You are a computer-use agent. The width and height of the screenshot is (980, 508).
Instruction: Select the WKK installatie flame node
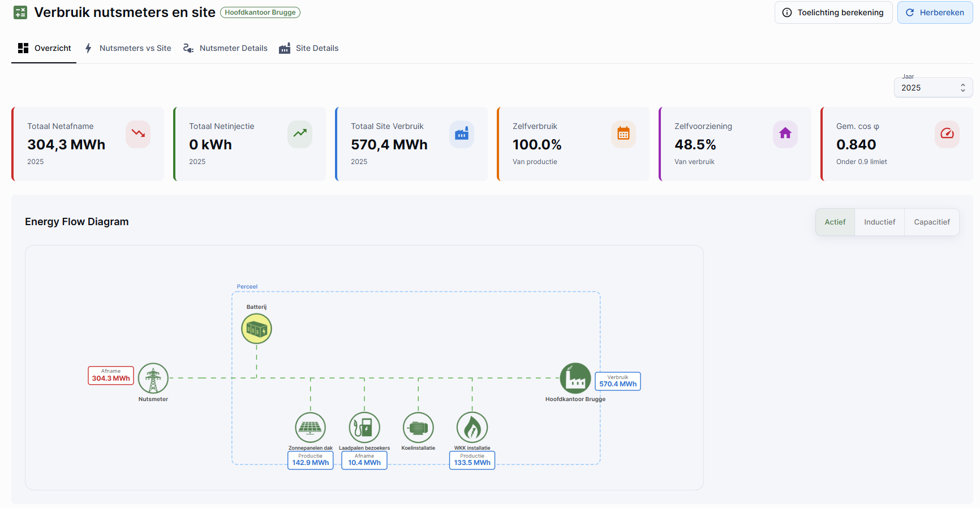click(472, 427)
